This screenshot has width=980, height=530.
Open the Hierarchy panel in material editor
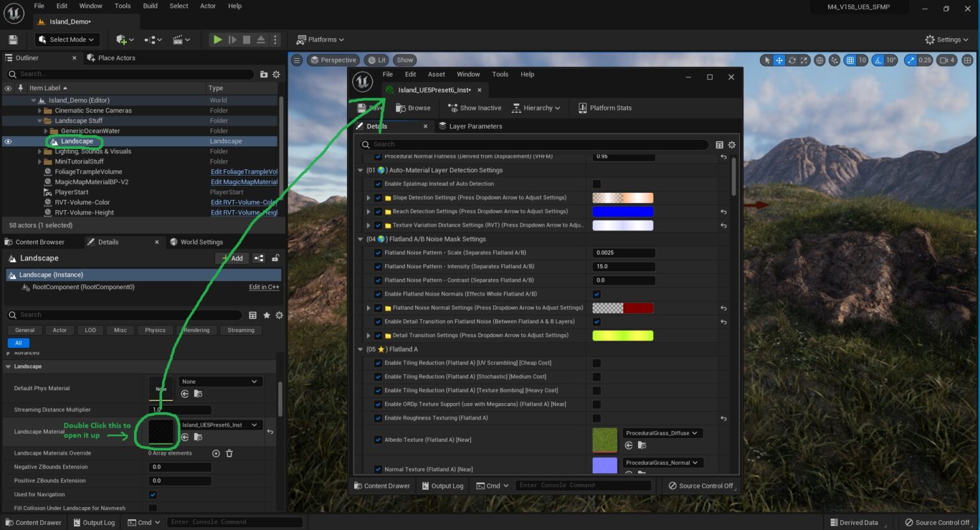[x=536, y=107]
